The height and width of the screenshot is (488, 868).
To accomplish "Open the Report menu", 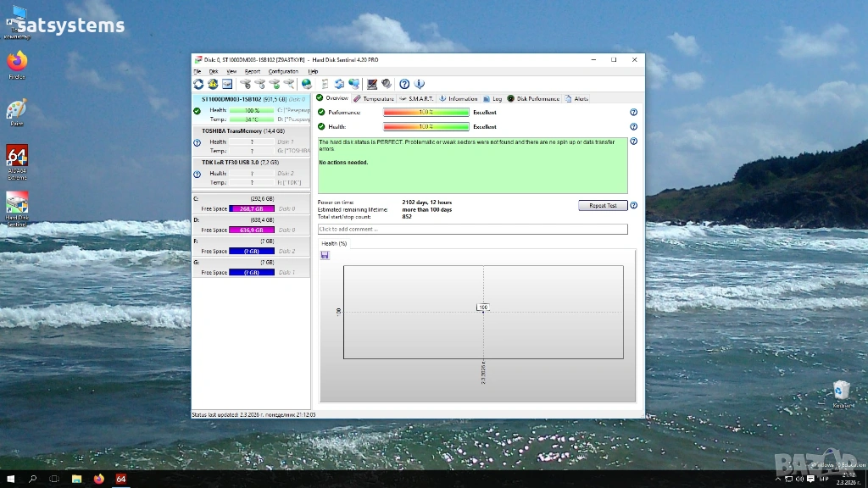I will 253,72.
